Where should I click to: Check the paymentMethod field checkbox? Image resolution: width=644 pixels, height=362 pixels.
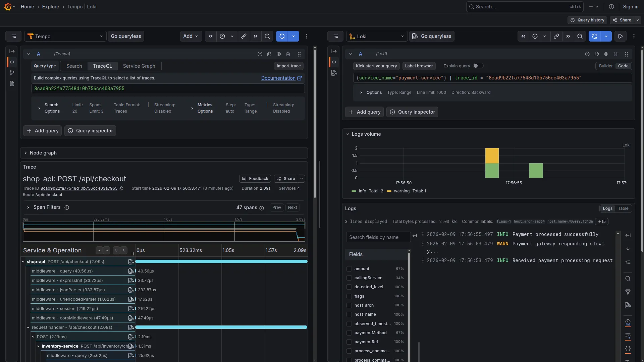pyautogui.click(x=349, y=333)
